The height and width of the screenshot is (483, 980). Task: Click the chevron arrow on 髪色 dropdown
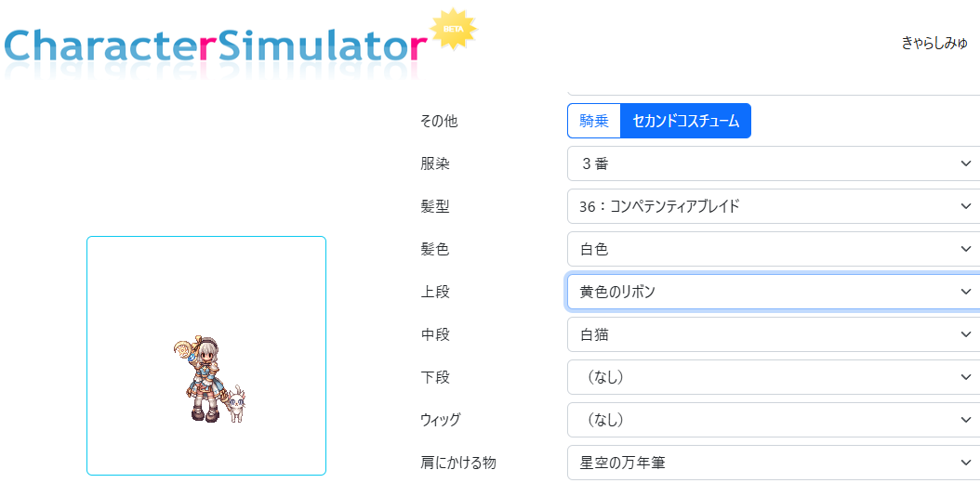click(964, 249)
